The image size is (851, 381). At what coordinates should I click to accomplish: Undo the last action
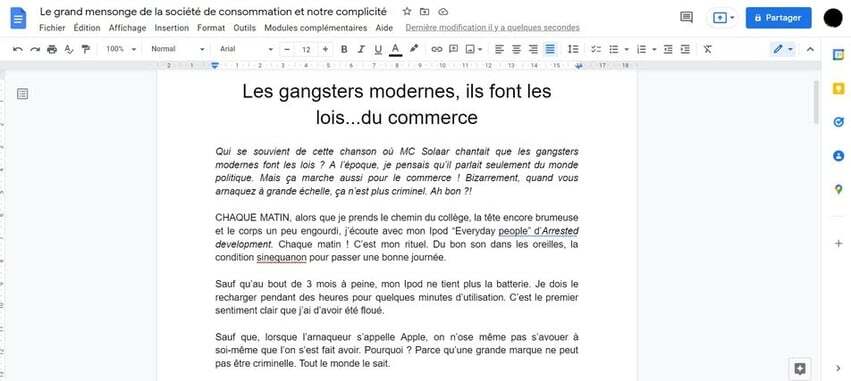pos(18,49)
